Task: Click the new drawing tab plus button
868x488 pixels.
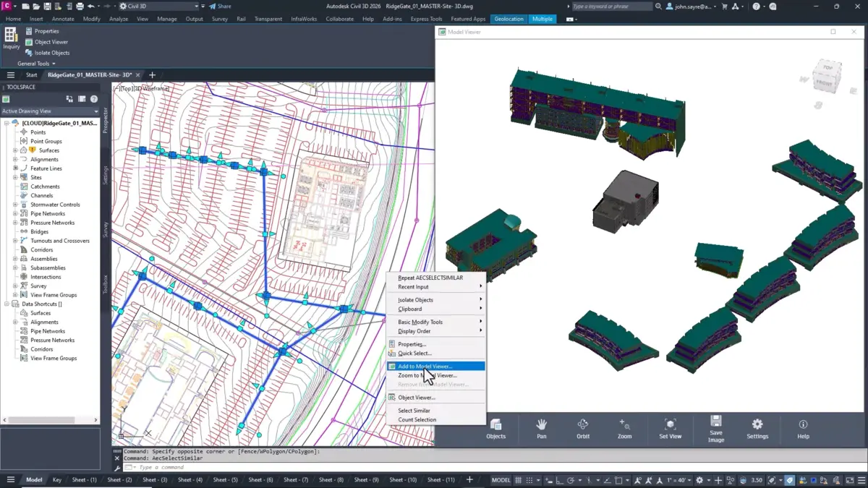Action: (152, 74)
